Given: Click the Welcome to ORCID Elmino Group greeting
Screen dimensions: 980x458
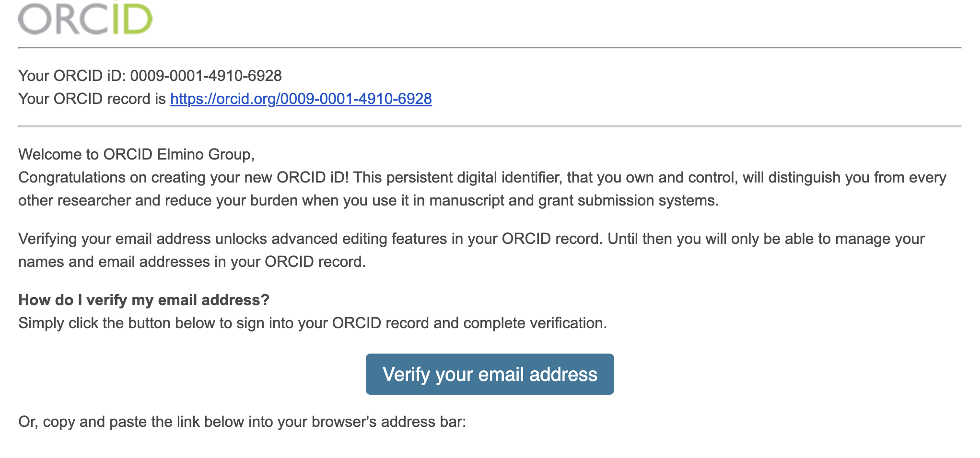Looking at the screenshot, I should coord(137,154).
